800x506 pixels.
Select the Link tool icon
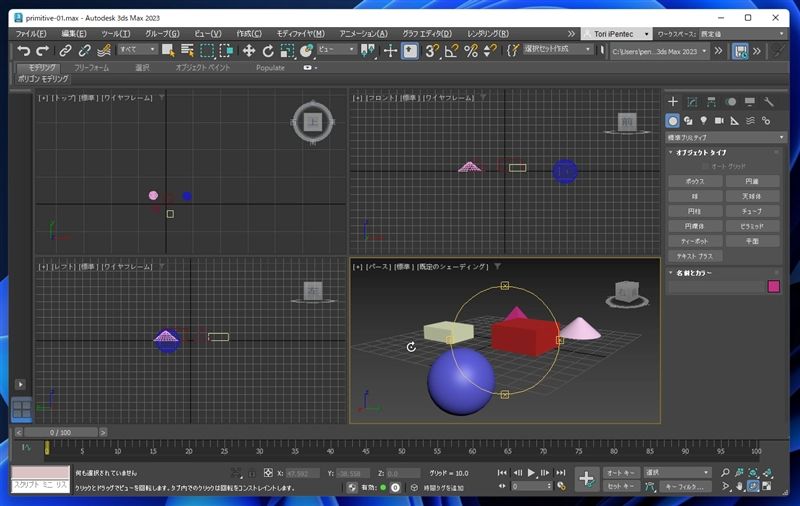[x=65, y=50]
